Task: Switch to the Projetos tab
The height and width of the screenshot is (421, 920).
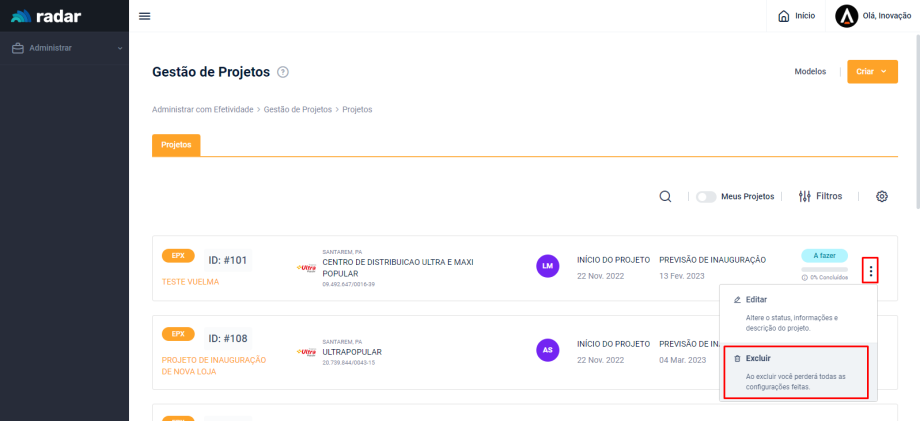Action: tap(176, 145)
